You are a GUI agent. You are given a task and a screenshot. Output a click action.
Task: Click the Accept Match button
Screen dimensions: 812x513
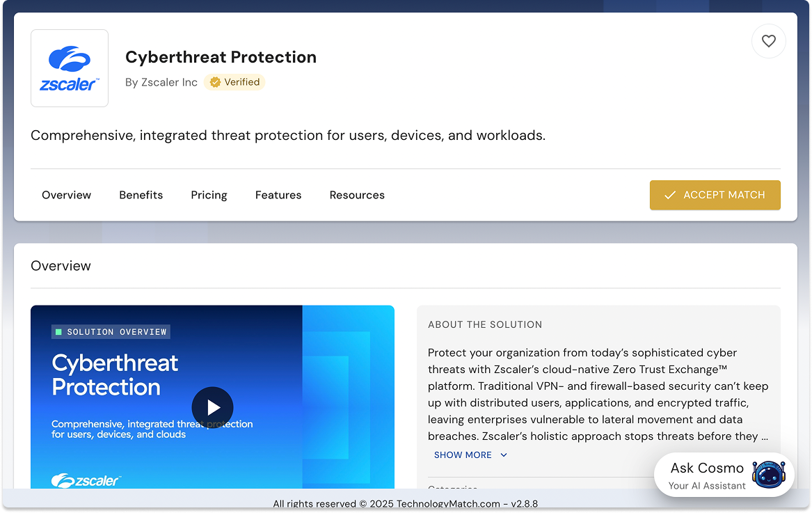(715, 195)
